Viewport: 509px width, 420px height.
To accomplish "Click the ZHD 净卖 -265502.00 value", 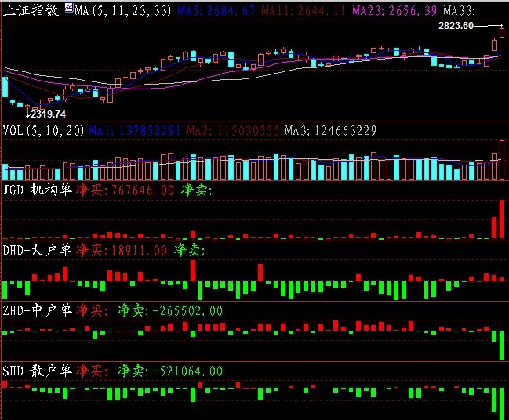I will pyautogui.click(x=168, y=310).
